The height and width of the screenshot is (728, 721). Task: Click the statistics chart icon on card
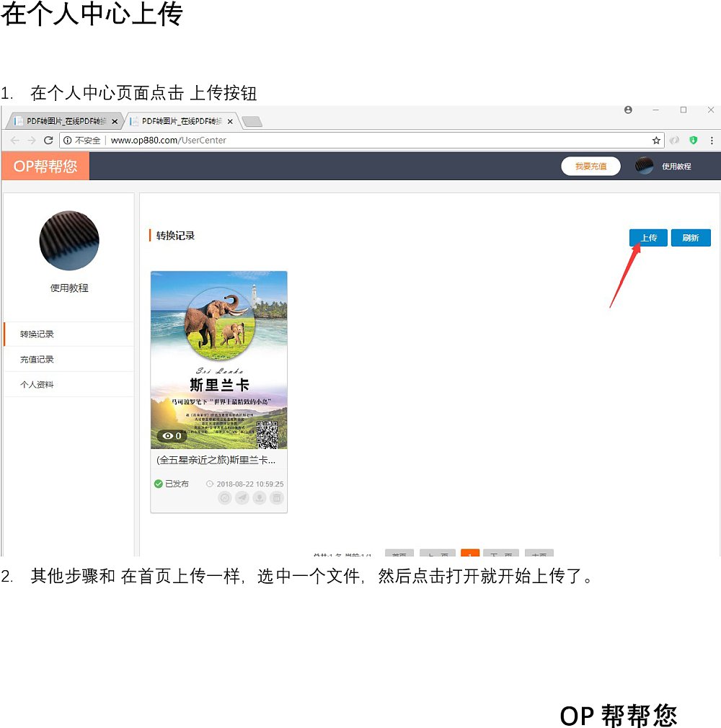(225, 498)
